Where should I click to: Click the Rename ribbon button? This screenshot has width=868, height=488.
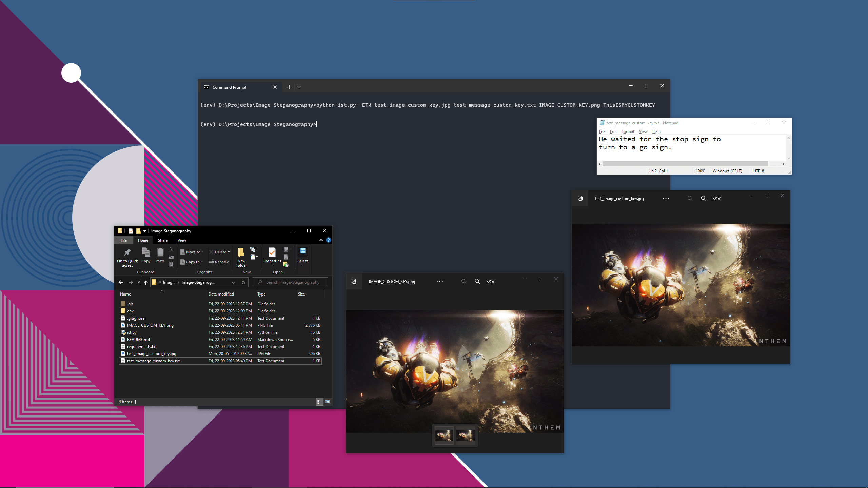[219, 262]
